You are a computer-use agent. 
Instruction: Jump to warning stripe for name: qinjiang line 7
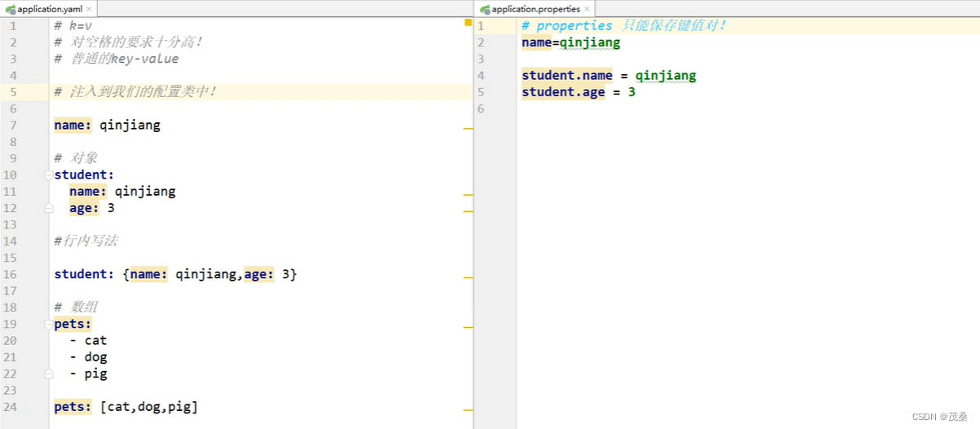click(x=468, y=129)
